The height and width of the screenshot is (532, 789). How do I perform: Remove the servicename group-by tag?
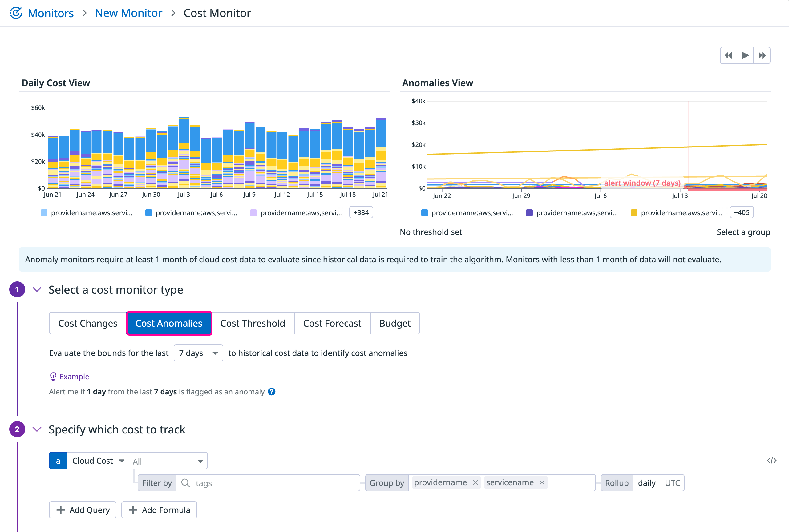coord(542,482)
